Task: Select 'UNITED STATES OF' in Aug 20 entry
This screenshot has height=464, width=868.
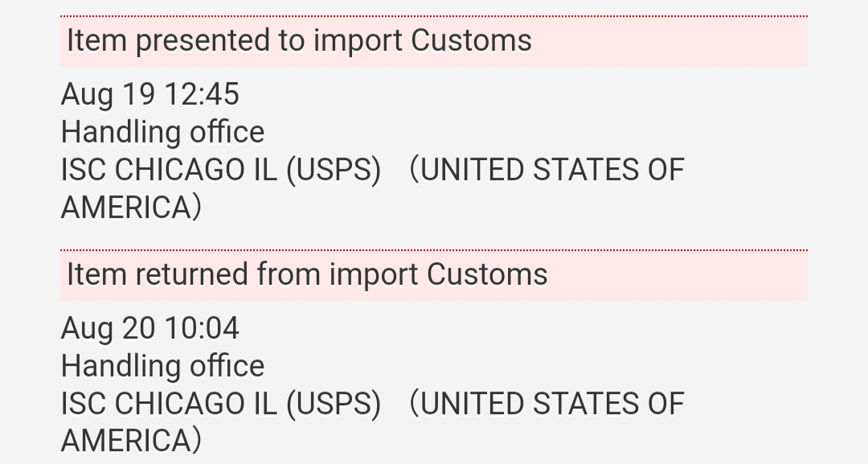Action: click(x=552, y=404)
